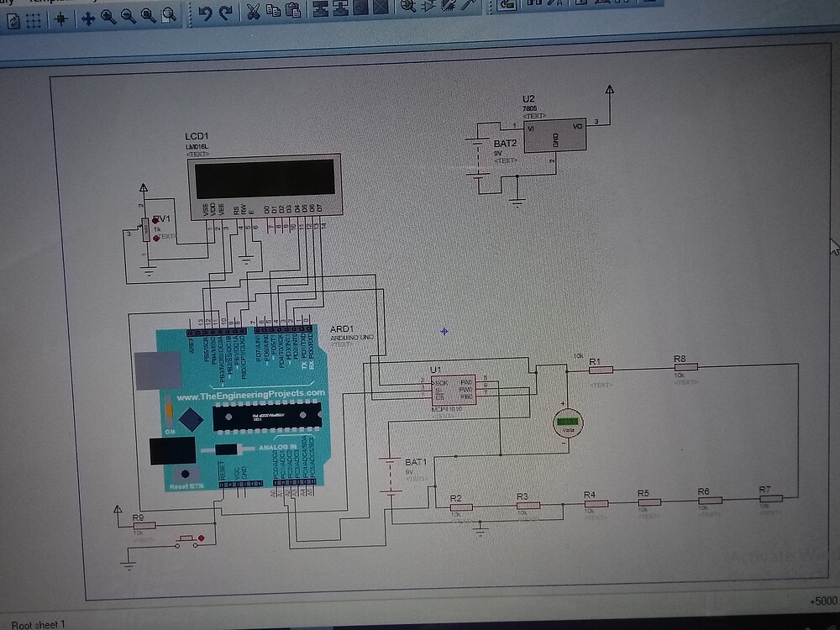Select the Cut to Clipboard scissors icon
Viewport: 840px width, 630px height.
click(x=254, y=15)
